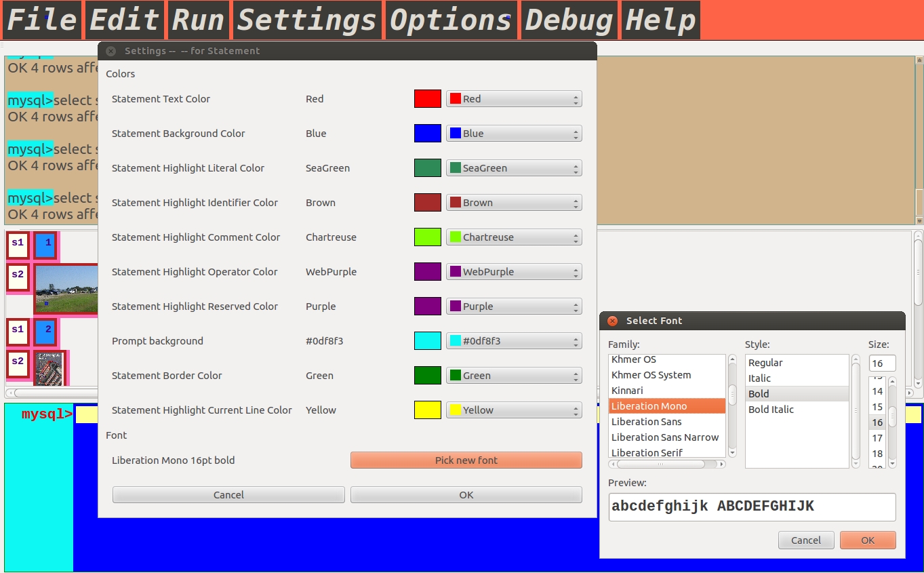Close the Select Font dialog
The width and height of the screenshot is (924, 573).
(612, 321)
